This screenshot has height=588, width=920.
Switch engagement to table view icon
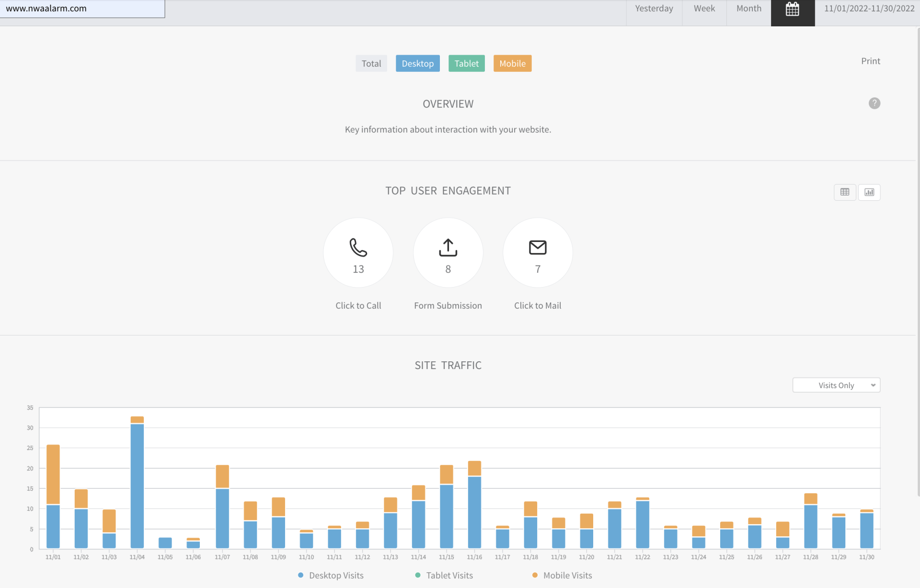point(845,192)
